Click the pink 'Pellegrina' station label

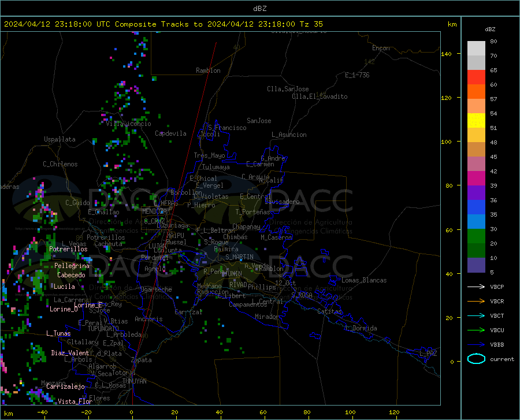(x=72, y=266)
